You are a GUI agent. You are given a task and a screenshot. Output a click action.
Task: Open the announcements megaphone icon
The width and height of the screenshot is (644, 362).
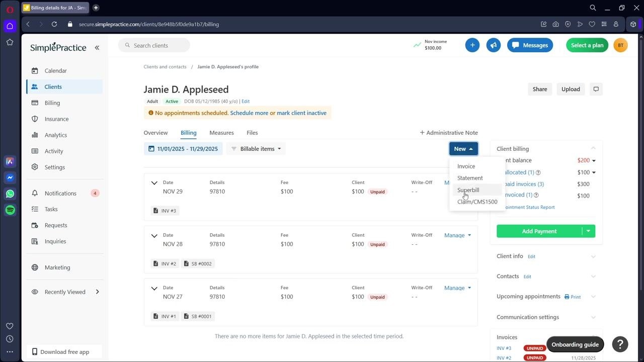coord(494,45)
